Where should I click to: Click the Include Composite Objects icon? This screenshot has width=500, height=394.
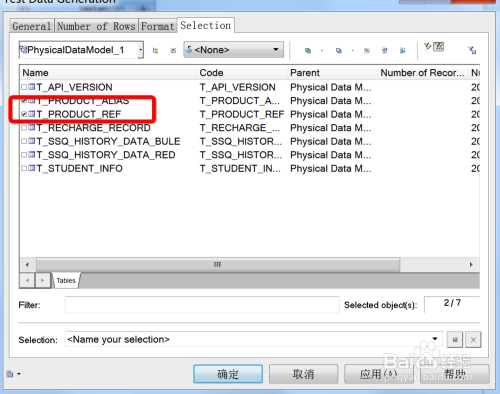click(x=173, y=50)
